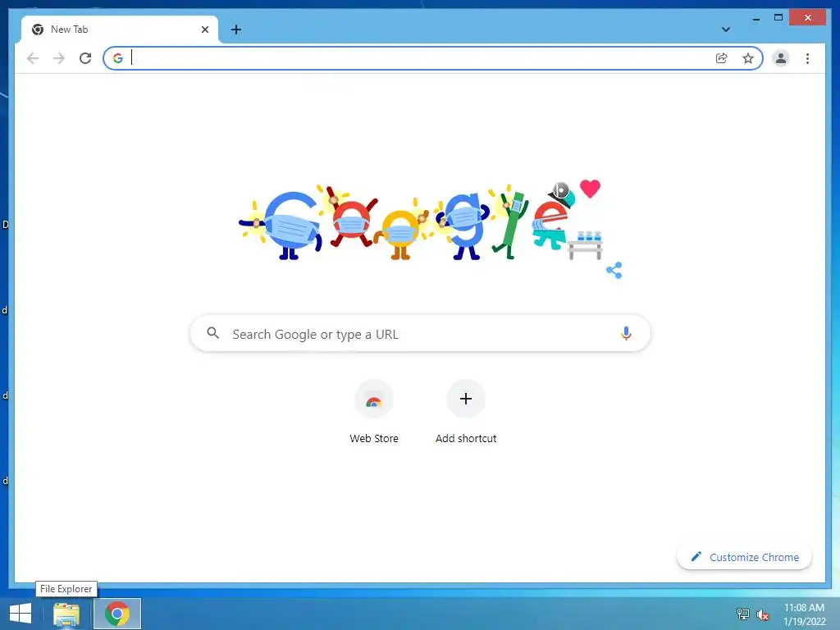Click the Add shortcut label text
This screenshot has width=840, height=630.
(x=466, y=438)
